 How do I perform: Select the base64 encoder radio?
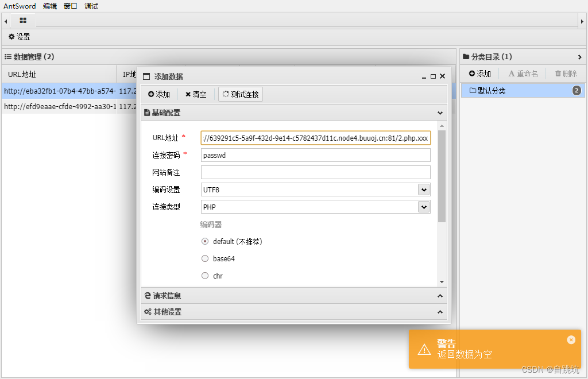point(205,258)
